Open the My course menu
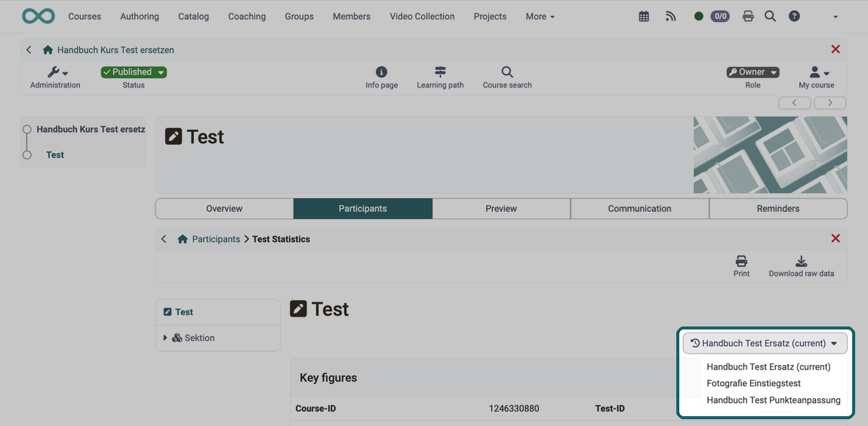Image resolution: width=868 pixels, height=426 pixels. pyautogui.click(x=817, y=78)
